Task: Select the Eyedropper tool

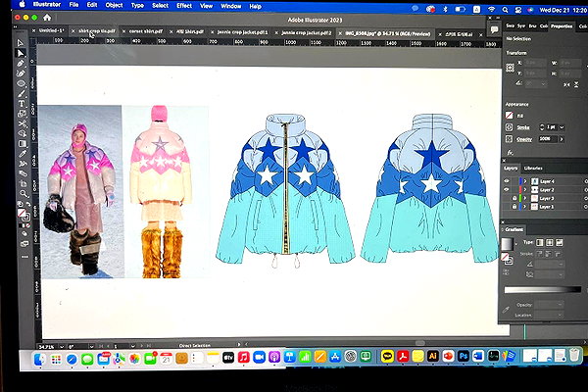Action: [23, 154]
